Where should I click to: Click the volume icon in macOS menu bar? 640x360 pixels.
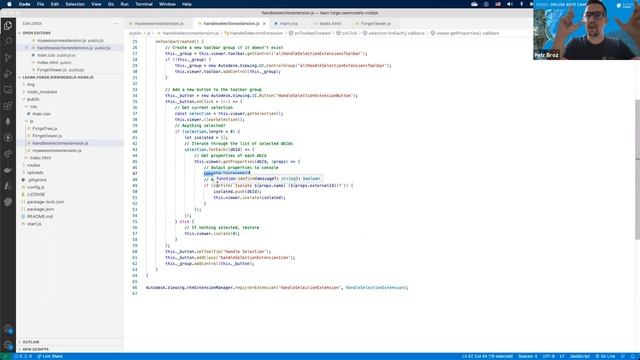click(509, 4)
